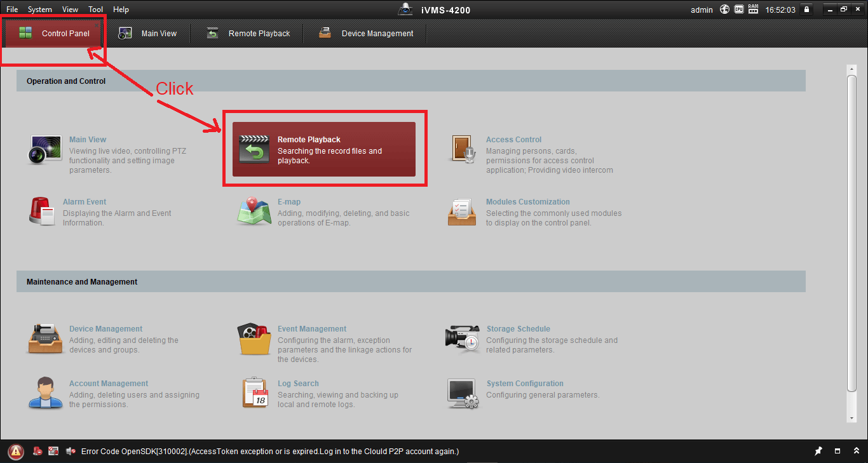Open the E-map map icon
This screenshot has height=463, width=868.
(254, 211)
